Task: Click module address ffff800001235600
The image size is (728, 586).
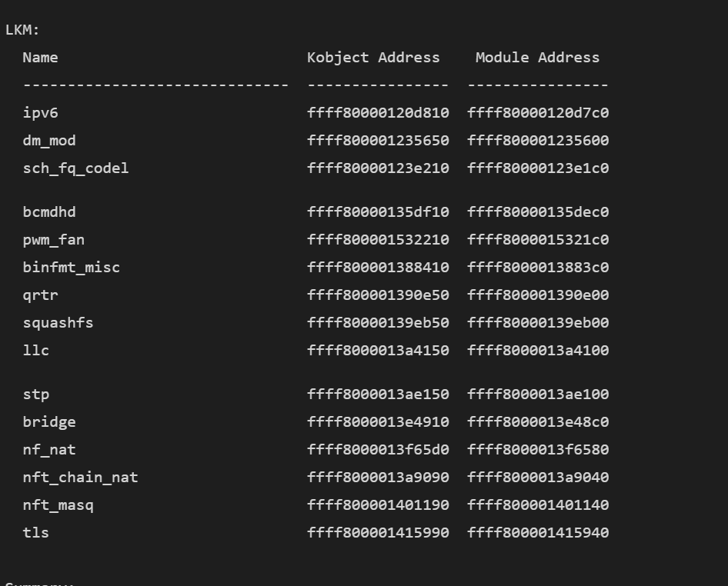Action: (x=538, y=141)
